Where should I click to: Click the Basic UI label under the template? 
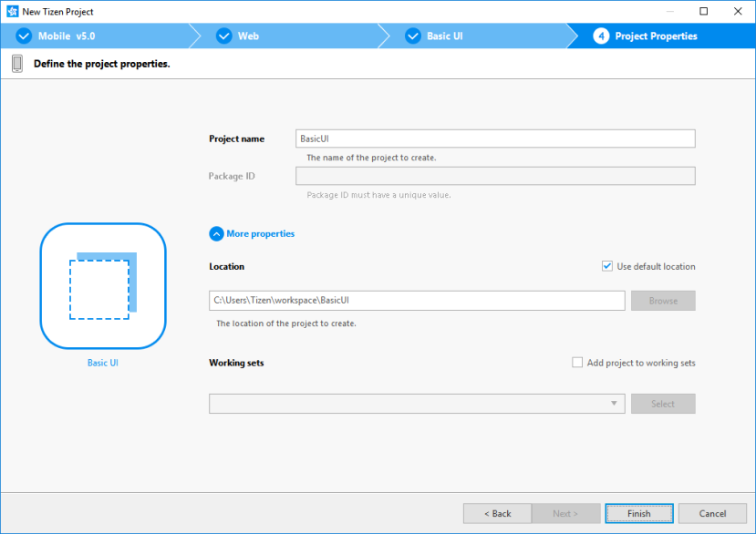pyautogui.click(x=102, y=362)
